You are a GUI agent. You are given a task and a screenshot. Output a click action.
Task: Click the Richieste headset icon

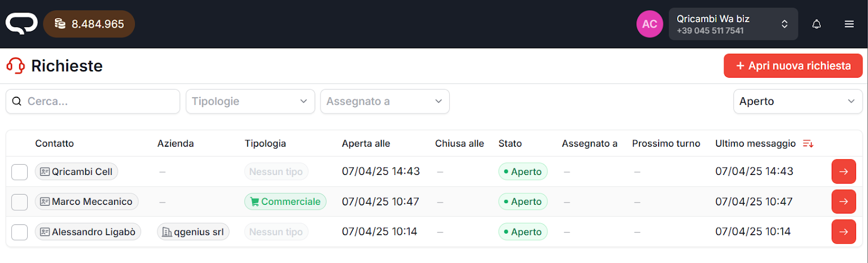(x=16, y=66)
